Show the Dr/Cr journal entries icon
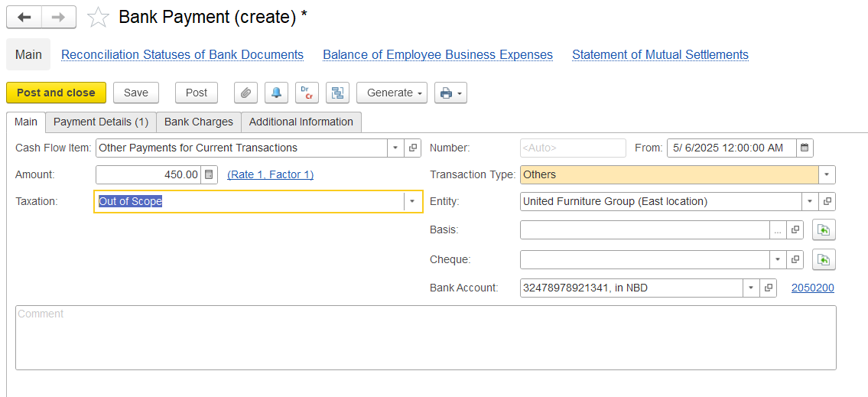 click(307, 93)
